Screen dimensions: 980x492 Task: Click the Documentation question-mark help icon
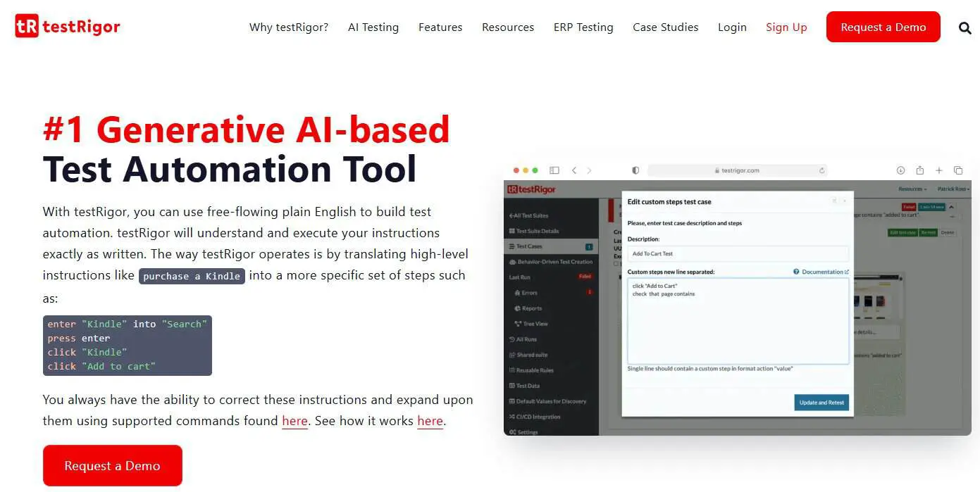[x=796, y=272]
